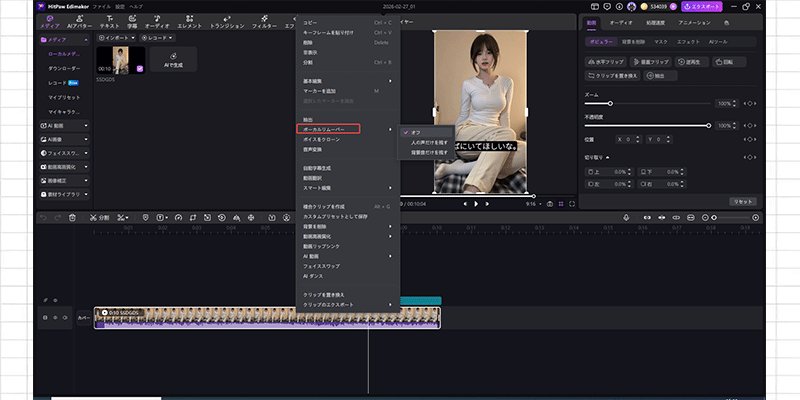Select the SSDGDS media thumbnail

click(x=121, y=60)
